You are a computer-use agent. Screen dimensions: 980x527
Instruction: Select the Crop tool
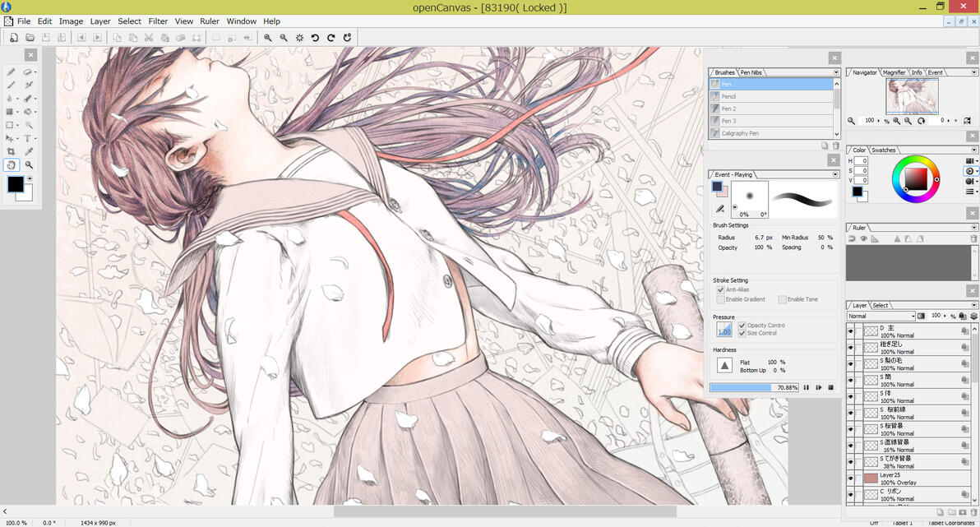point(11,151)
